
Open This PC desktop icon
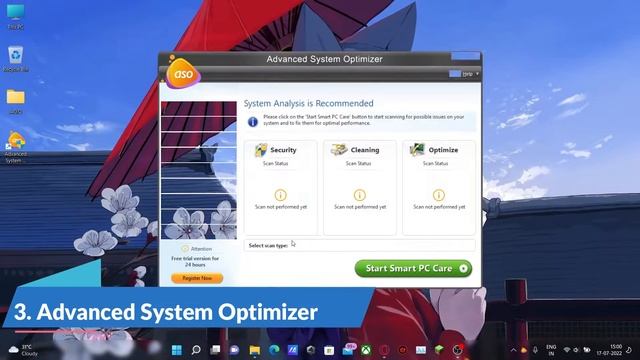pyautogui.click(x=16, y=16)
